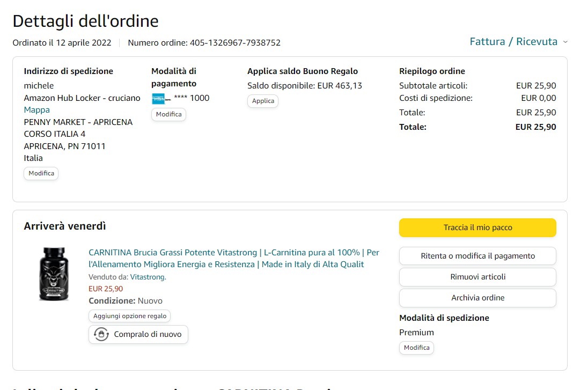Click the Amazon Hub Locker - cruciano line

pos(82,98)
